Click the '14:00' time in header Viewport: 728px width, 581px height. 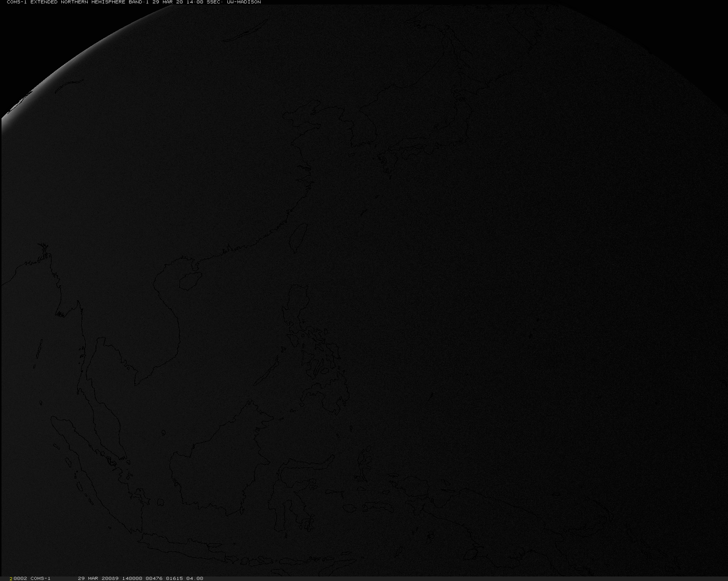195,2
